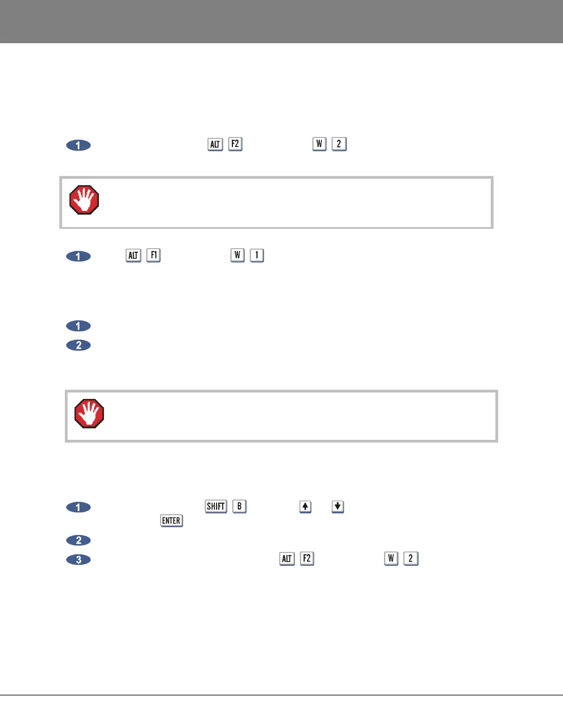Click the W keycap on the step 3 line
Viewport: 563px width, 728px height.
(391, 558)
